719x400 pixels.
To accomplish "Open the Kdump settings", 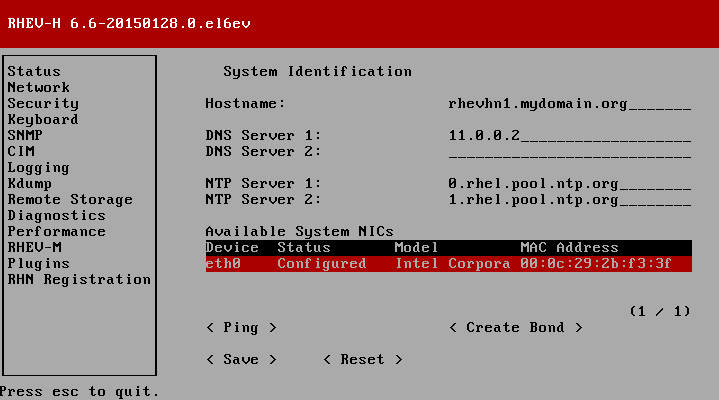I will click(x=30, y=183).
